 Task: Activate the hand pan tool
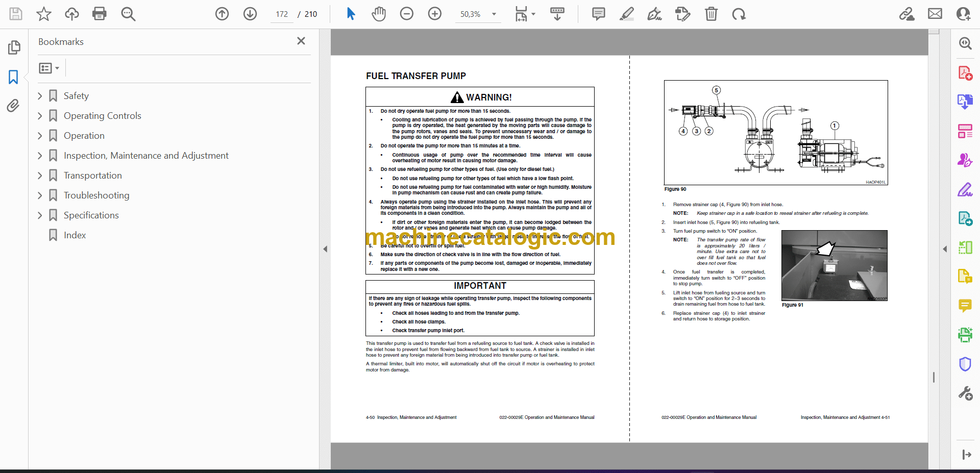pos(379,14)
